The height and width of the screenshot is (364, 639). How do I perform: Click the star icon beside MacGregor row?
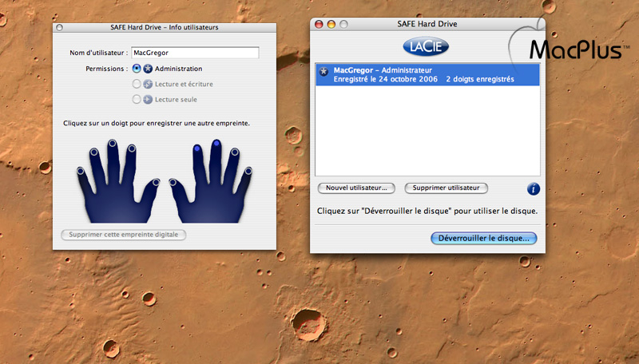[324, 72]
